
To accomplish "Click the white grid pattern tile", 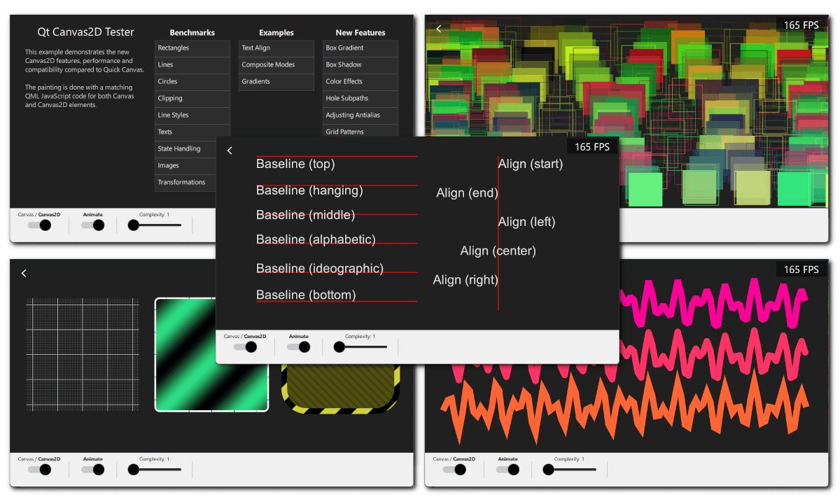I will pos(83,354).
